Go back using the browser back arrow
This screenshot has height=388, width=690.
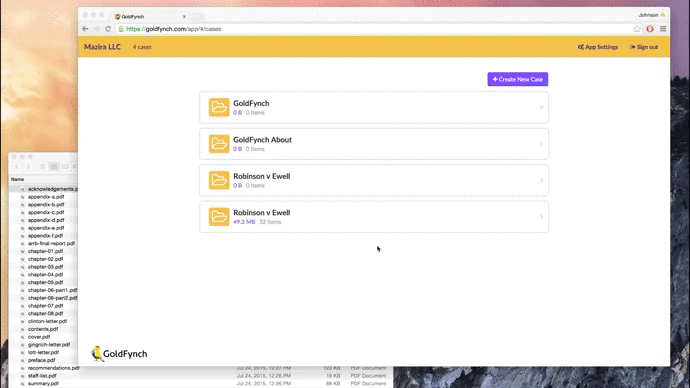click(x=85, y=29)
